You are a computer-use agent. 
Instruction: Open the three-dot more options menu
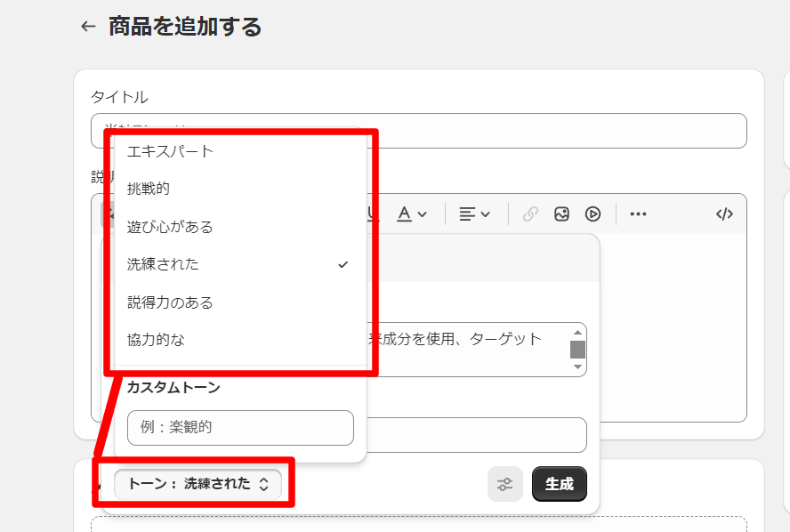pos(638,214)
